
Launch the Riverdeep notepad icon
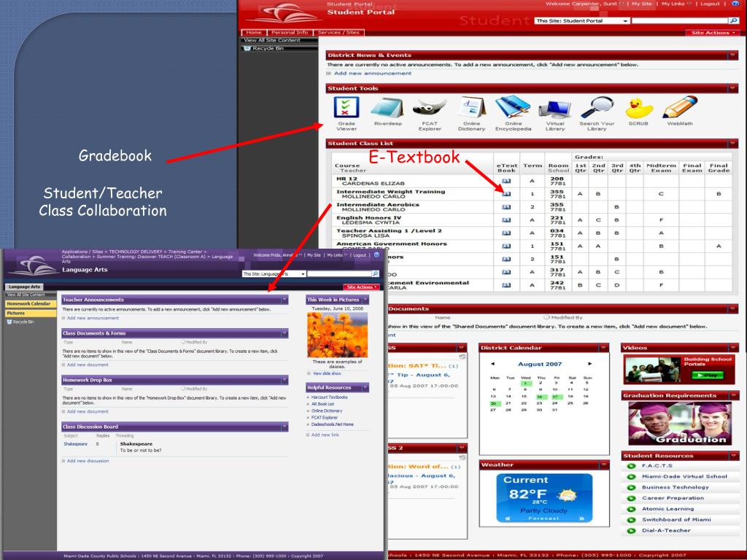click(x=387, y=108)
